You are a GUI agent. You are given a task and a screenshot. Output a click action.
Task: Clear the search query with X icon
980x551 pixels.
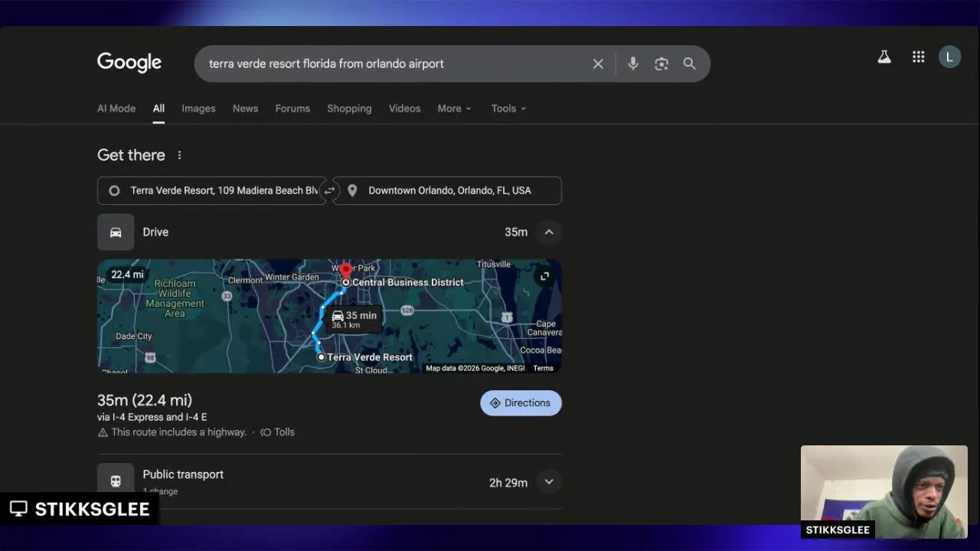coord(598,64)
